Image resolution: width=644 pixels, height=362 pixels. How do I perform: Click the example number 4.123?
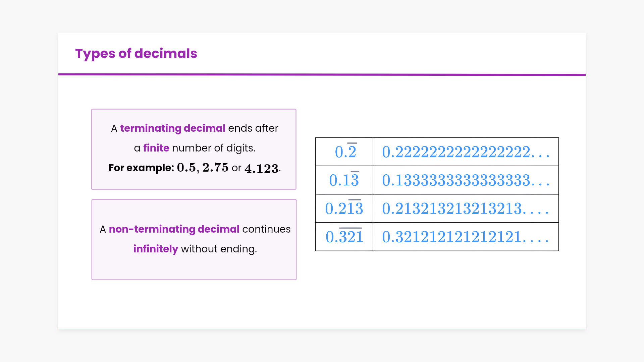[x=262, y=169]
